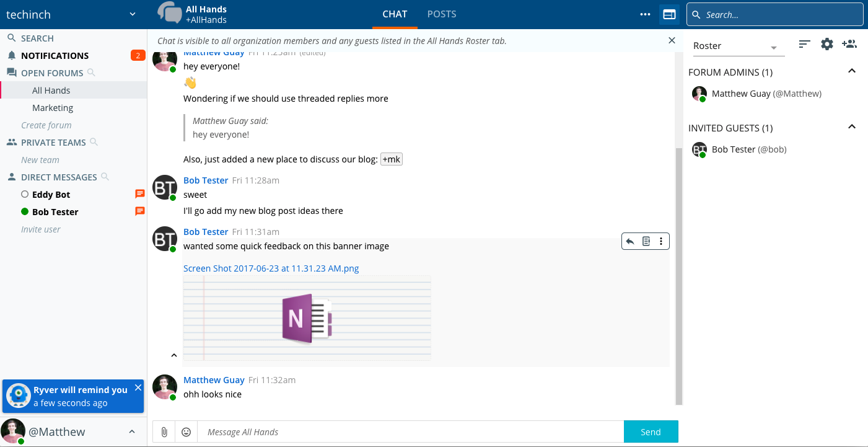Collapse the Invited Guests section

click(x=852, y=127)
